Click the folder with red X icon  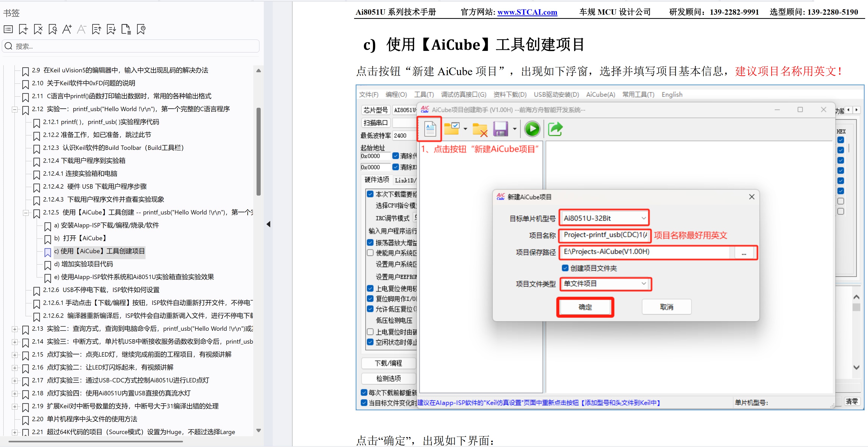[x=480, y=129]
